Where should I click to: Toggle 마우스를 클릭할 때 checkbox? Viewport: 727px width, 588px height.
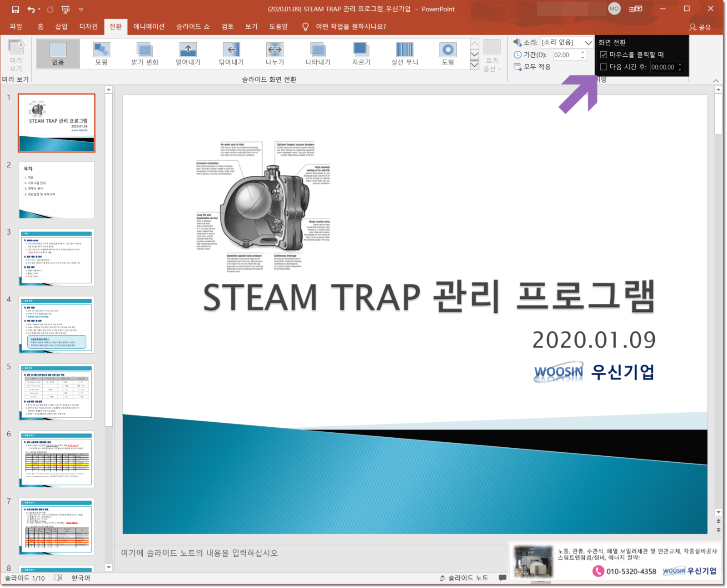pos(603,54)
